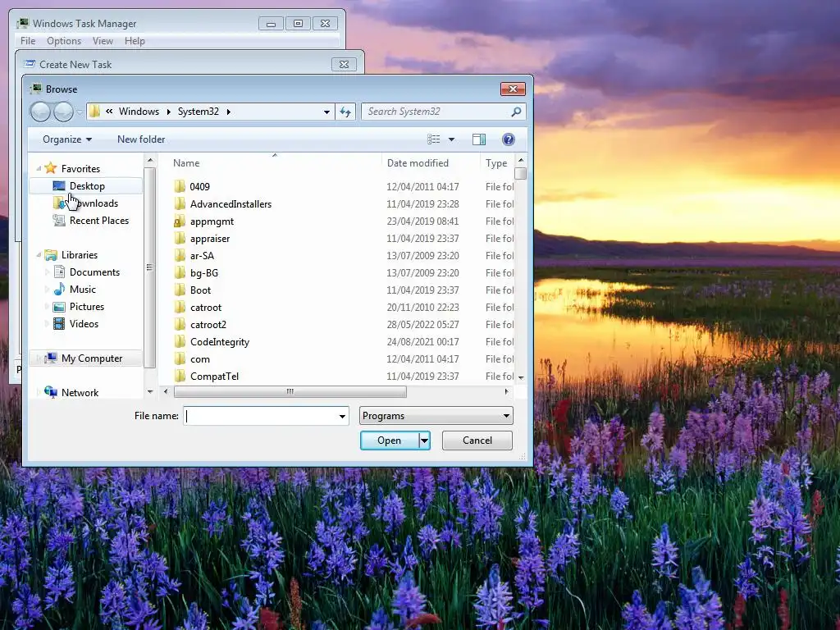
Task: Open Options menu in Task Manager
Action: [64, 41]
